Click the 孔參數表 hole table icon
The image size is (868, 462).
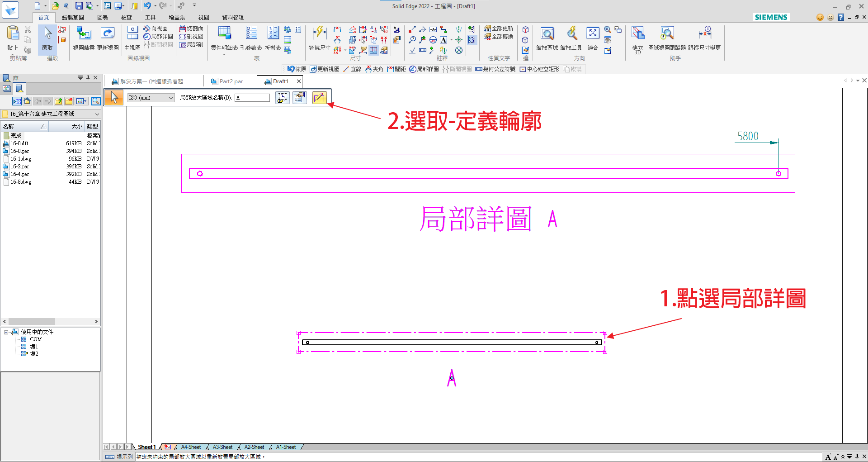click(x=251, y=38)
